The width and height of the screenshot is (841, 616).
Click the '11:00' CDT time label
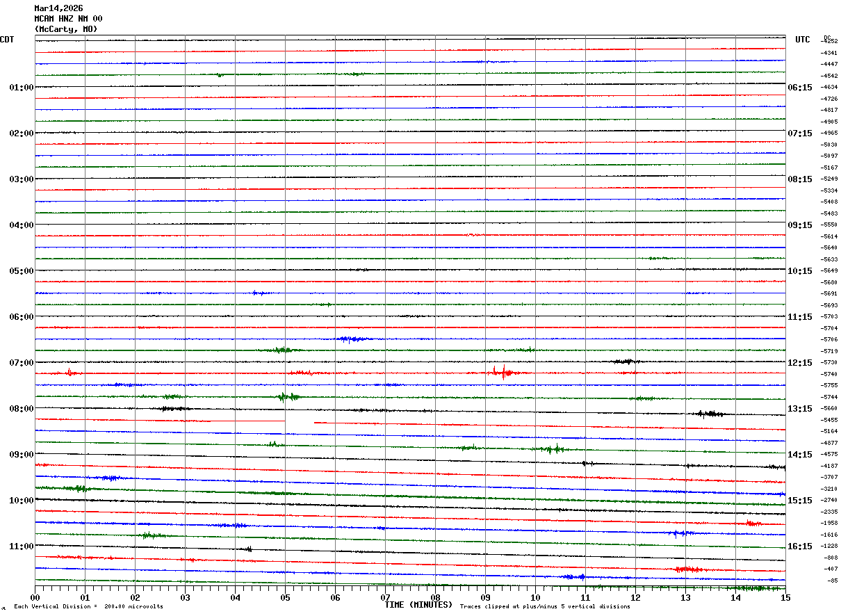pyautogui.click(x=22, y=546)
